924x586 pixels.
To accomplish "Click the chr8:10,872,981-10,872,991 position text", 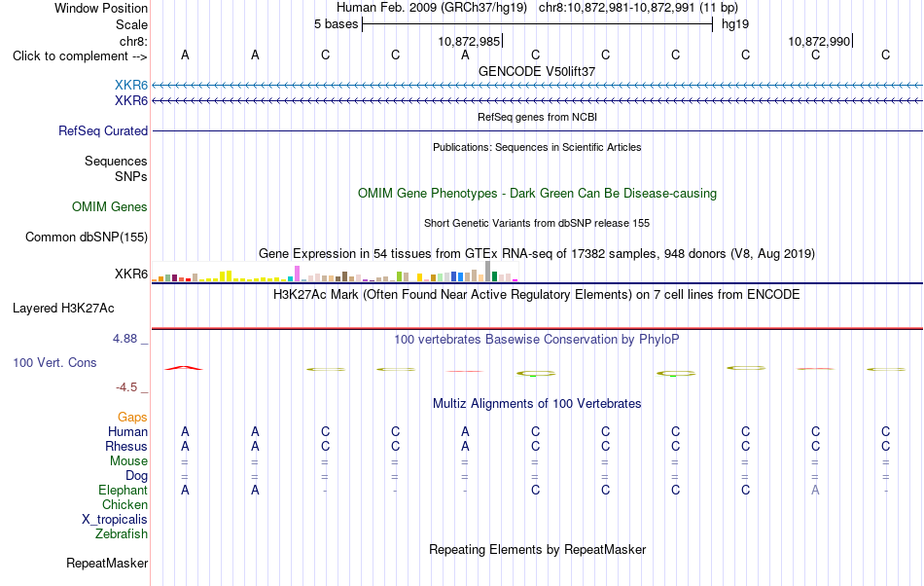I will coord(638,8).
